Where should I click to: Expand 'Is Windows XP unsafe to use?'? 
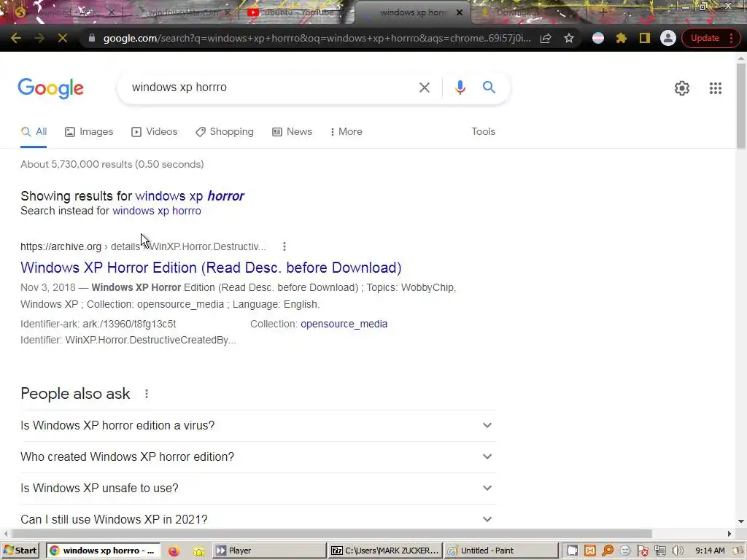click(258, 488)
